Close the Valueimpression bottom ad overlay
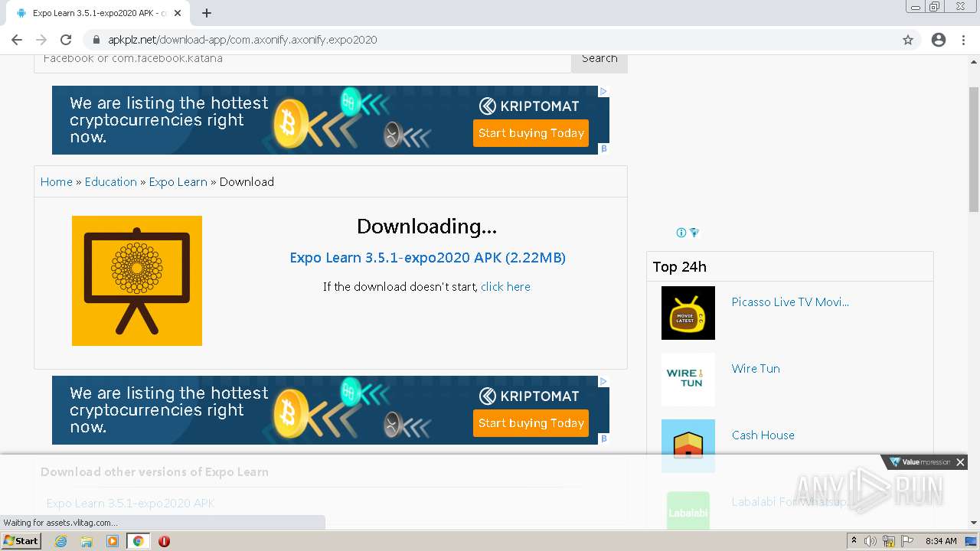 point(960,461)
